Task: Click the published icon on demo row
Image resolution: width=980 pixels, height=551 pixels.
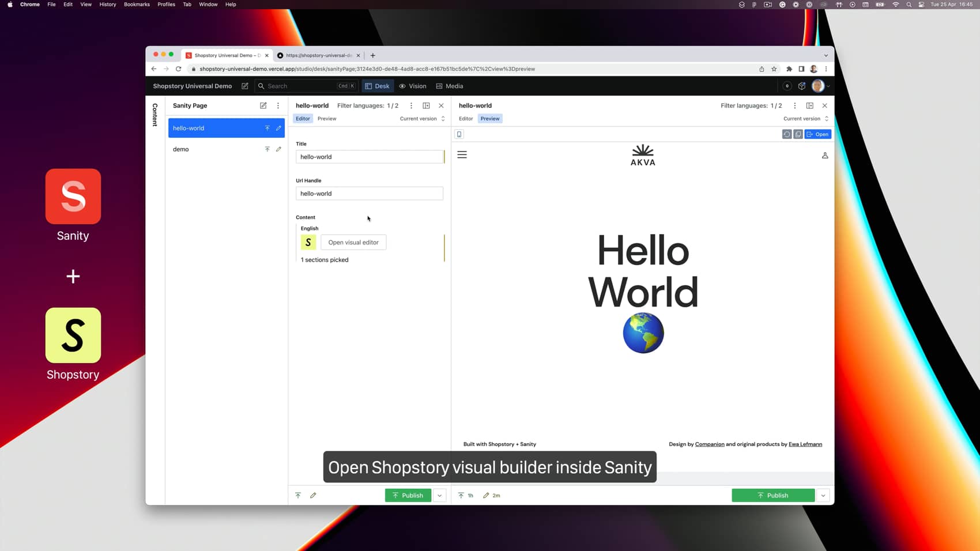Action: pyautogui.click(x=267, y=149)
